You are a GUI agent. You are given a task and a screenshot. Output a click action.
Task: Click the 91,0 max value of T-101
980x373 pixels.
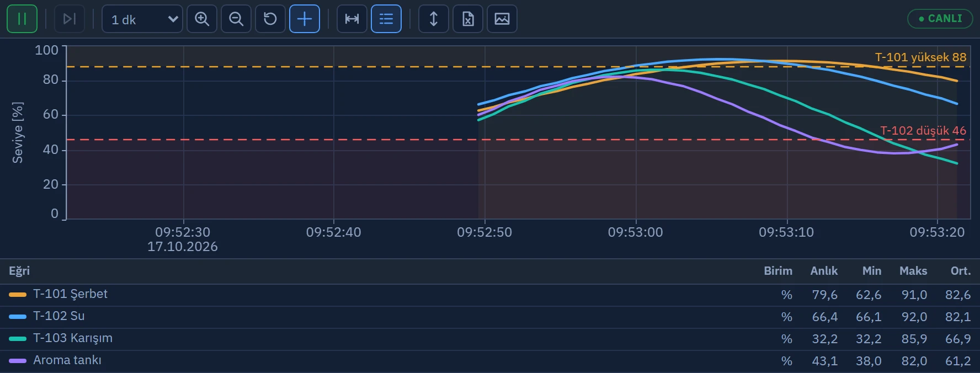(914, 295)
